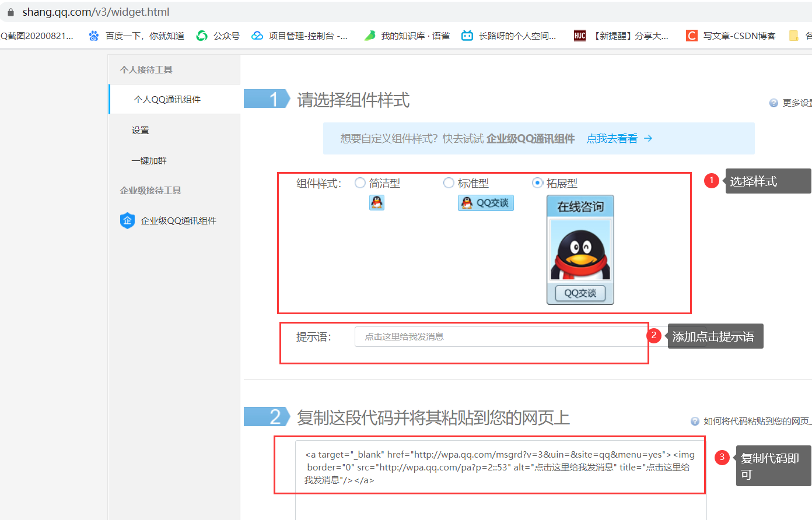This screenshot has height=520, width=812.
Task: Open the HUC 新提醒 bookmark icon
Action: (x=580, y=36)
